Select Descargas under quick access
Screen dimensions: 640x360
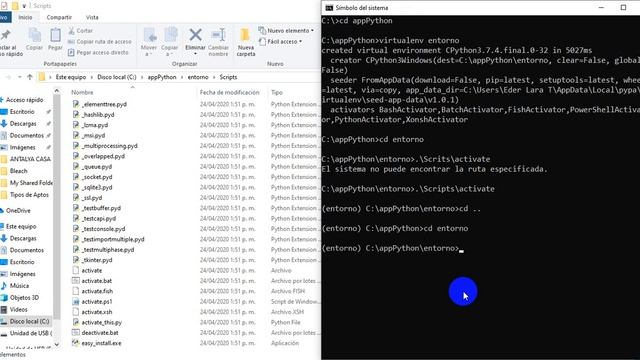coord(23,123)
